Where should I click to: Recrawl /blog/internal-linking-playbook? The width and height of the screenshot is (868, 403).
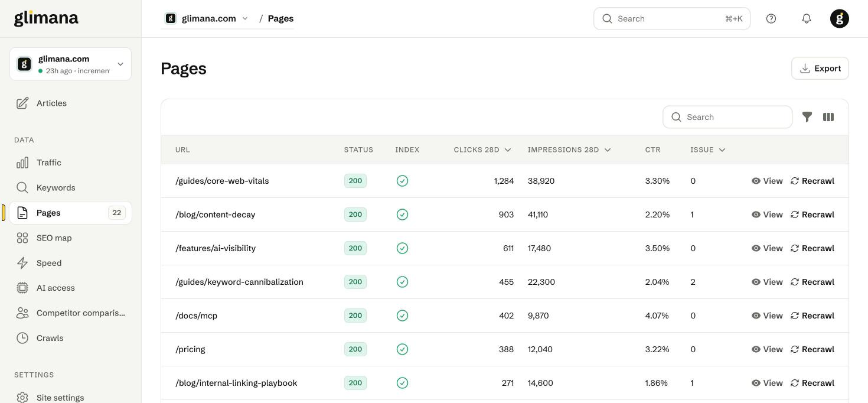pos(812,383)
